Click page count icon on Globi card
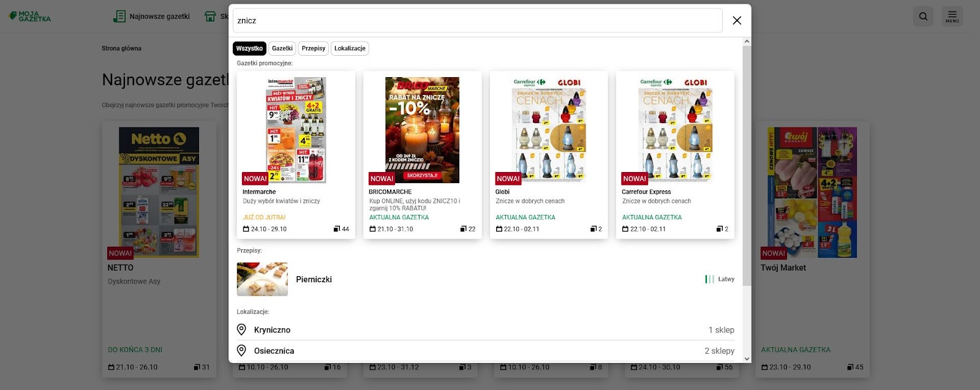 [593, 229]
